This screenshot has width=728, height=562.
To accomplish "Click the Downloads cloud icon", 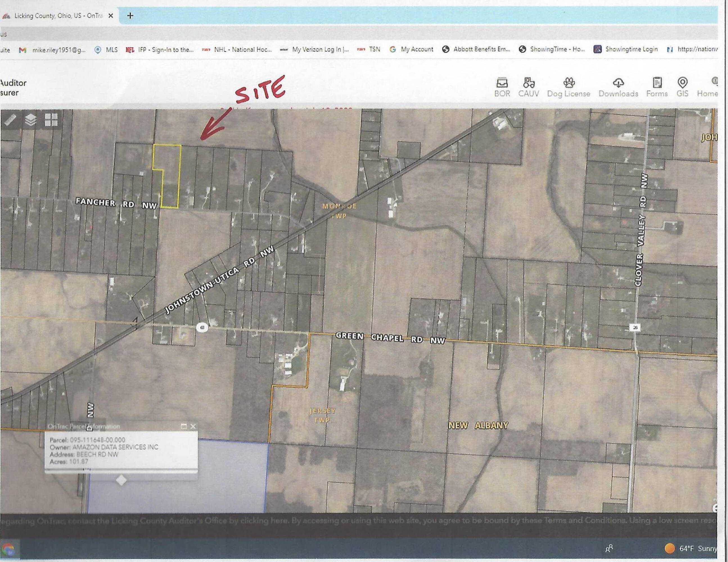I will point(618,83).
